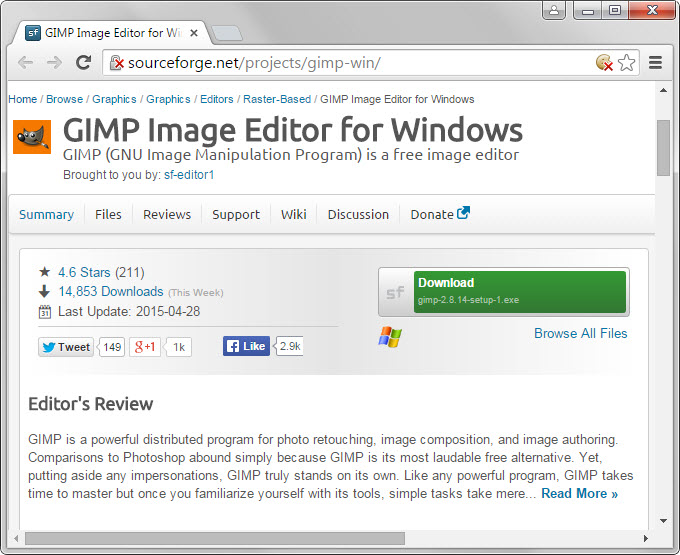Screen dimensions: 680x555
Task: Open the Discussion tab
Action: (358, 215)
